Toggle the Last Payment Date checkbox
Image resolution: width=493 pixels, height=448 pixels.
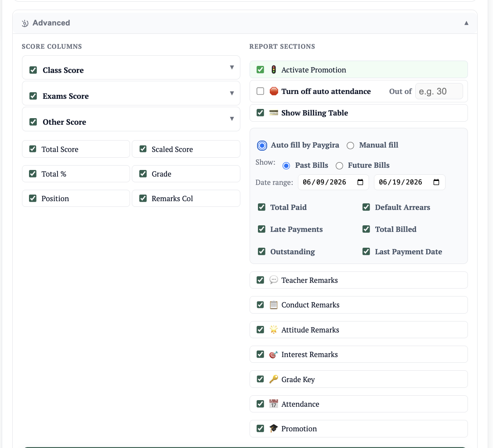coord(366,251)
